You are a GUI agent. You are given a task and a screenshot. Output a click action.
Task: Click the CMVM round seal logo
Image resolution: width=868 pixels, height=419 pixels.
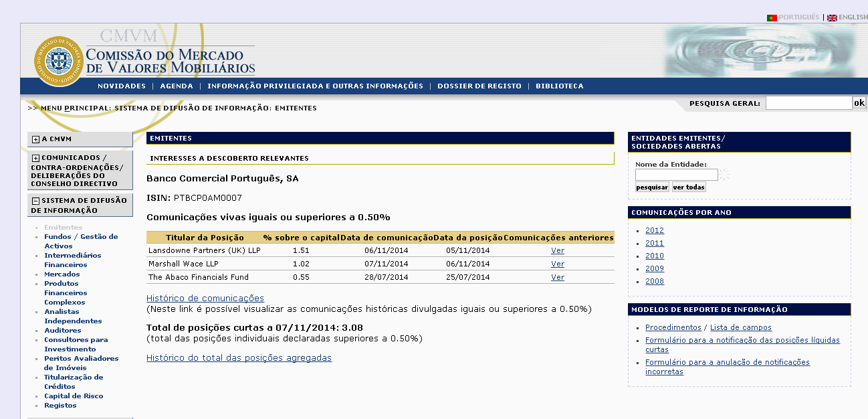(x=60, y=62)
